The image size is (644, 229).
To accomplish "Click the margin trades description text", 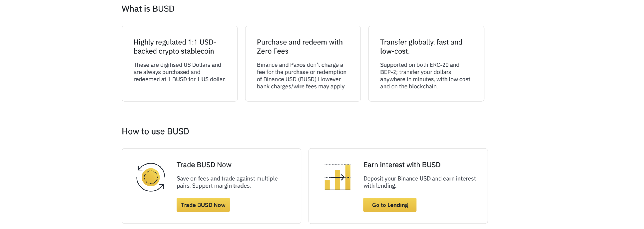I will click(227, 182).
